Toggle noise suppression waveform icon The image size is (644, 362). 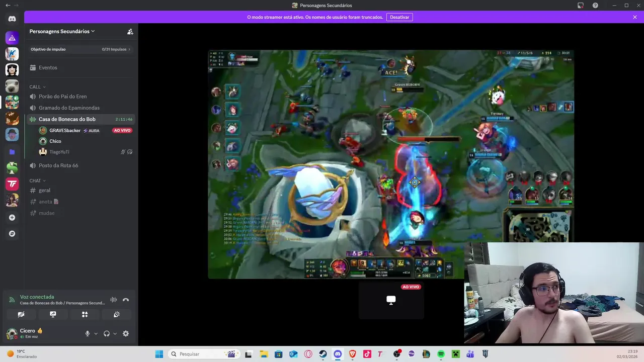tap(114, 300)
